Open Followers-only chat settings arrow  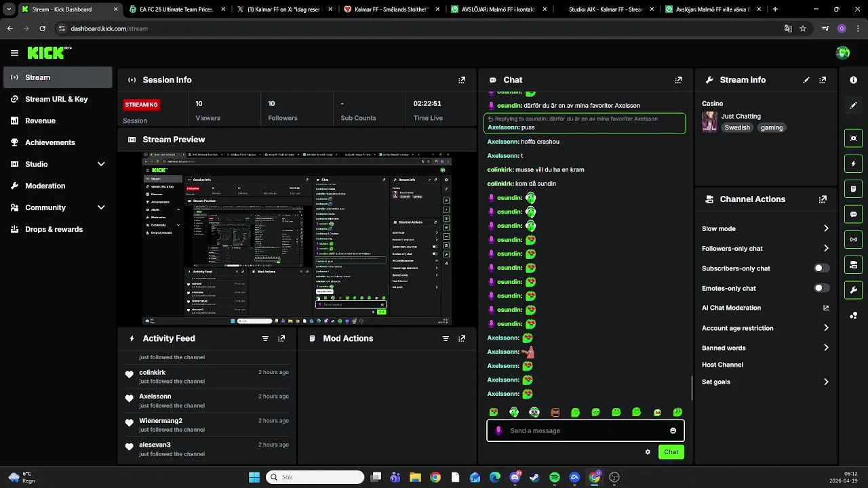tap(826, 248)
